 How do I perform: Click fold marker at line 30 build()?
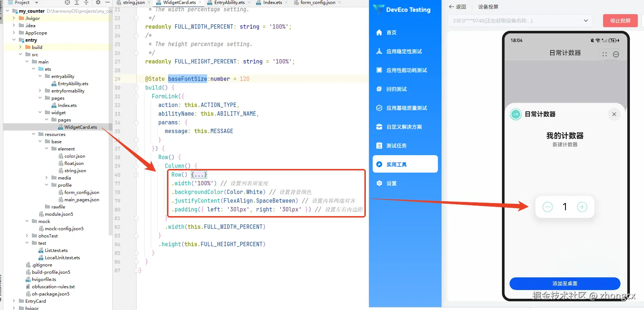137,88
